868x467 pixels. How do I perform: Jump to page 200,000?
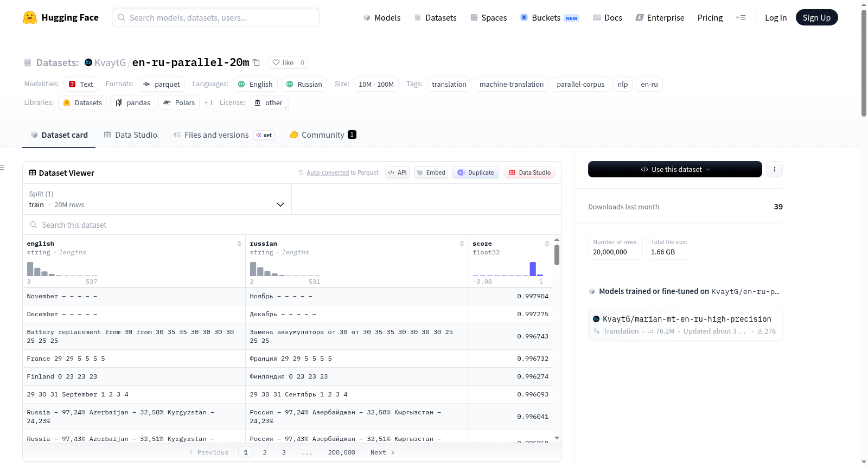pos(342,452)
